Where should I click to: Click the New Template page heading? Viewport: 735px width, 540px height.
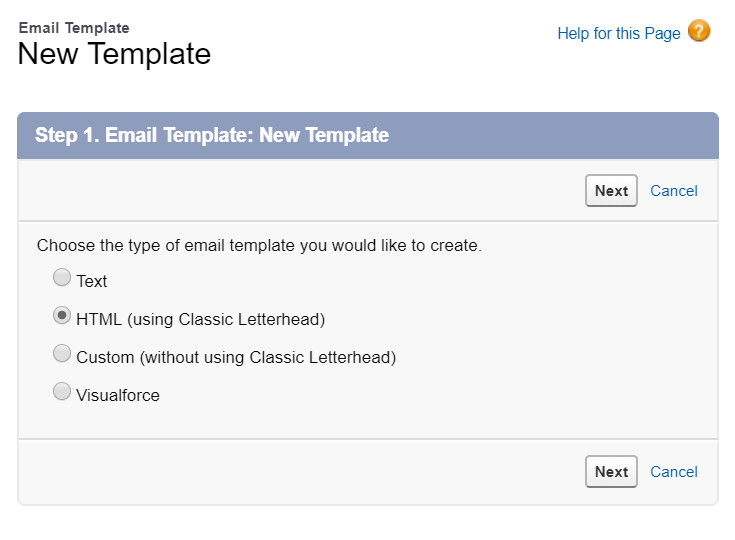(x=114, y=54)
